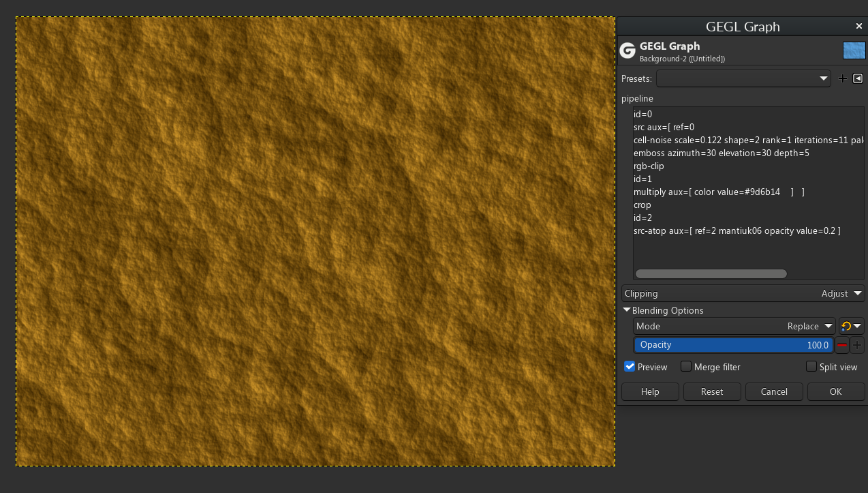Click the Help button
868x493 pixels.
tap(650, 391)
